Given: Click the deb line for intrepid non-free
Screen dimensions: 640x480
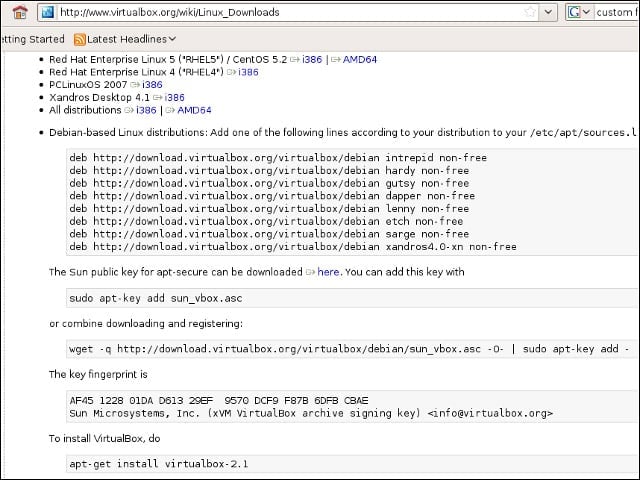Looking at the screenshot, I should point(278,158).
